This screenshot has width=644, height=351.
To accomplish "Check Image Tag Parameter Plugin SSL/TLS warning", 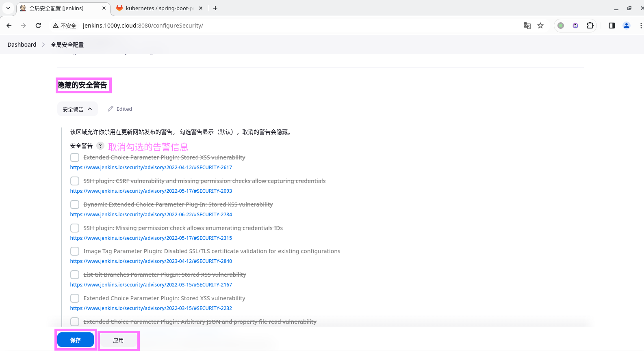I will [x=75, y=251].
